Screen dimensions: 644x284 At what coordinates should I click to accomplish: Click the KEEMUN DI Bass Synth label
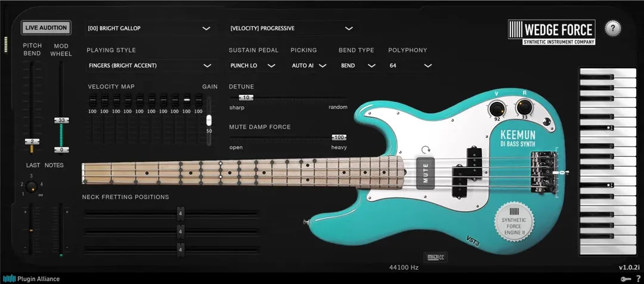(518, 138)
